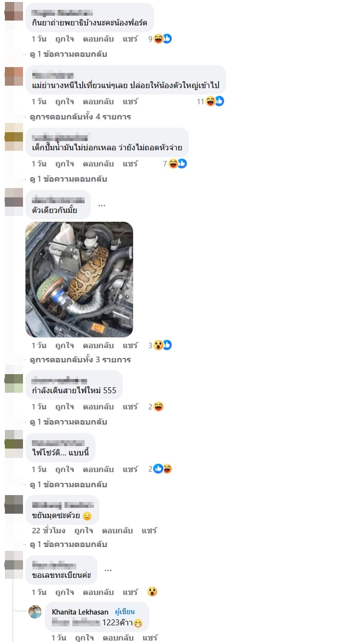Screen dimensions: 364x642
Task: Open snake in engine bay photo
Action: [x=79, y=280]
